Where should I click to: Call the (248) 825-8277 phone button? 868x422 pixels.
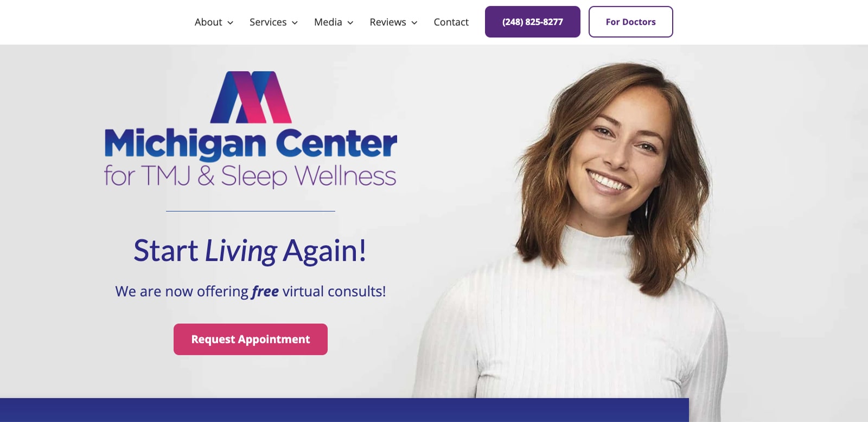point(533,22)
